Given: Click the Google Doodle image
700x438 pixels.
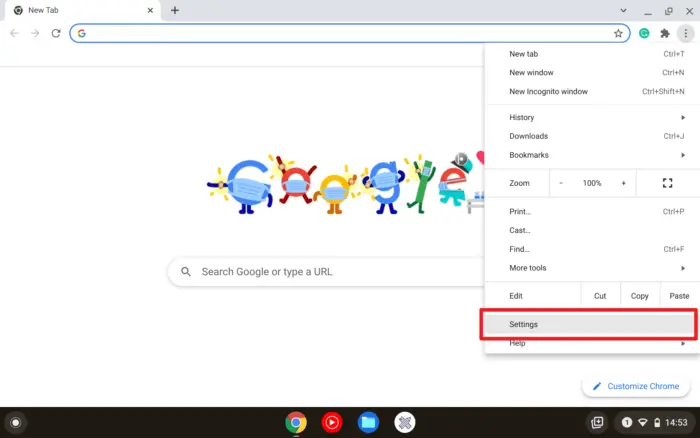Looking at the screenshot, I should tap(346, 184).
